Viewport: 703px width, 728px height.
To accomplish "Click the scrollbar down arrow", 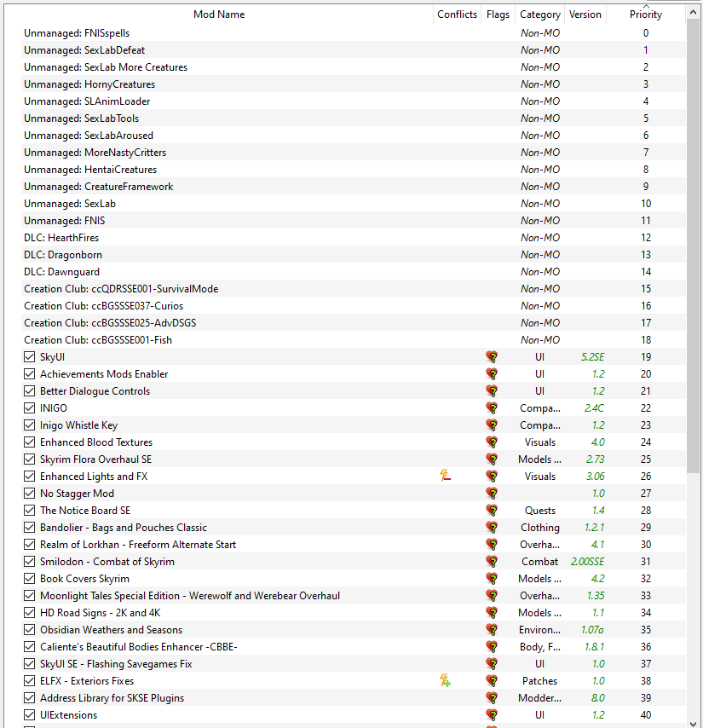I will [694, 724].
